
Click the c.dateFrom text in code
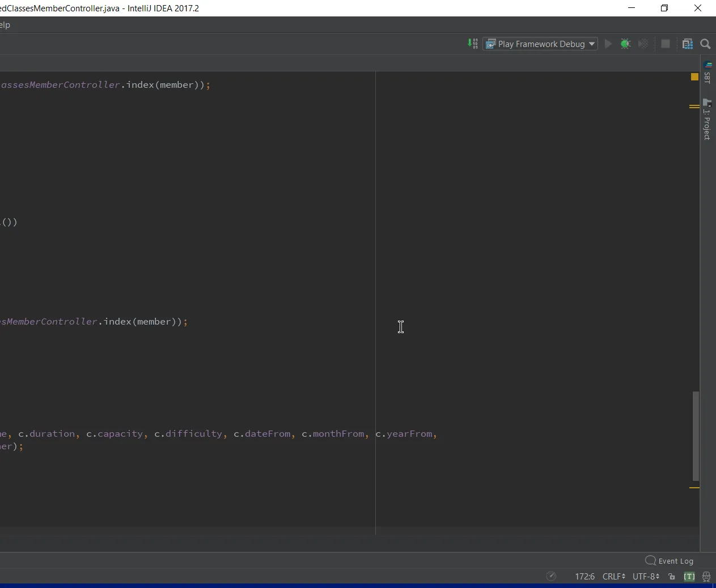[262, 434]
